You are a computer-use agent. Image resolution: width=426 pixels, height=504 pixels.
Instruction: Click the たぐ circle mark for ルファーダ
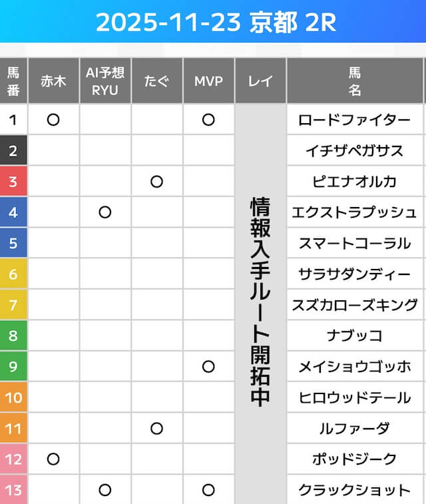(157, 428)
